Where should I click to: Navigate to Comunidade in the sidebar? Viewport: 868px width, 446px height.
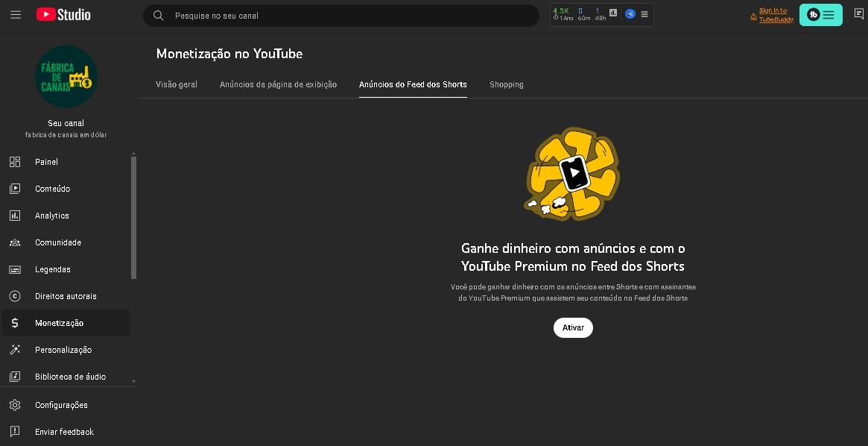(58, 242)
